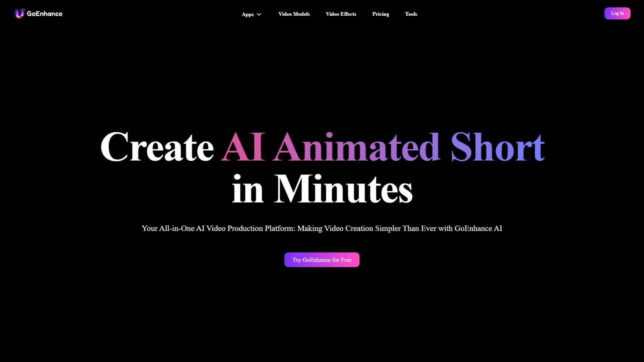Screen dimensions: 644x362
Task: Expand the Apps dropdown menu
Action: pos(252,14)
